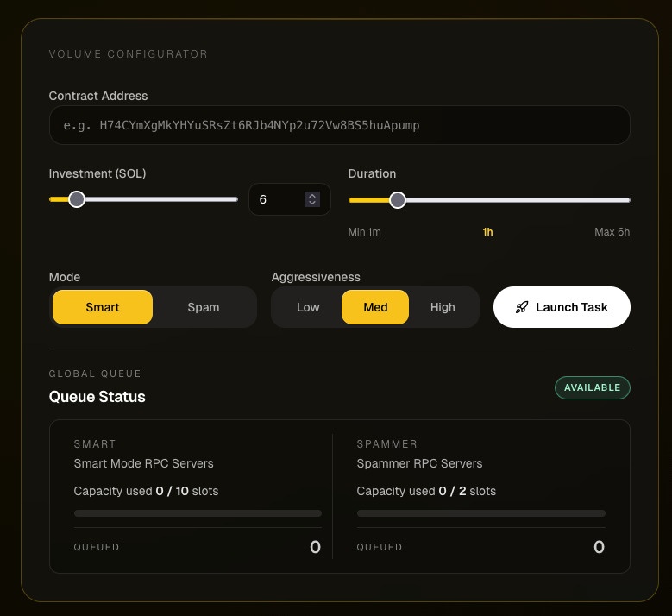Screen dimensions: 672x616
Task: Click the '1h' current duration value
Action: click(487, 232)
